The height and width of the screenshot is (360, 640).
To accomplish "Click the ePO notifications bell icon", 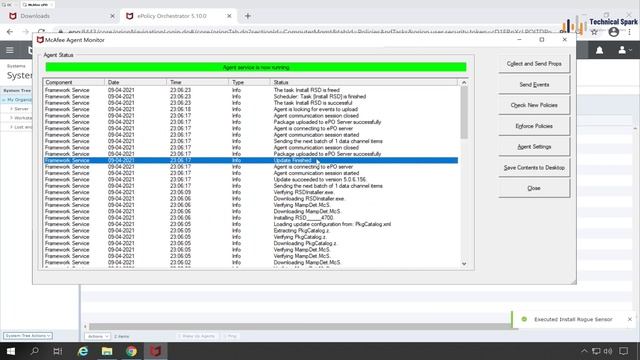I will coord(599,50).
